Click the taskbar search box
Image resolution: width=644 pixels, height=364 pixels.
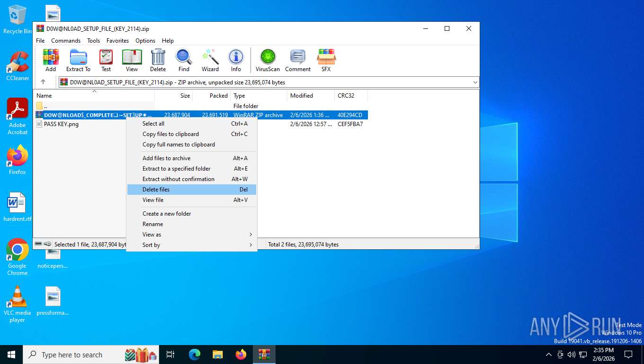(x=91, y=355)
